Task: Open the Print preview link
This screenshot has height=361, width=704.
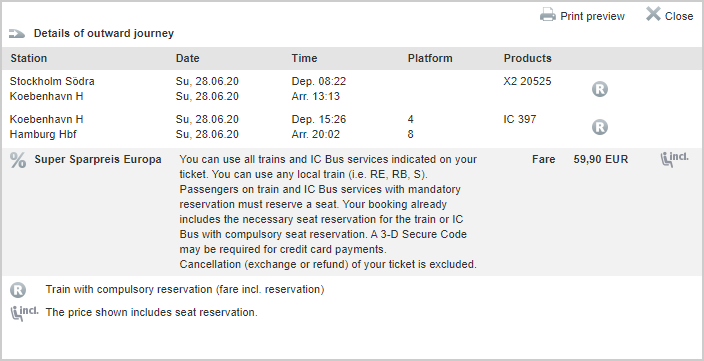Action: click(592, 16)
